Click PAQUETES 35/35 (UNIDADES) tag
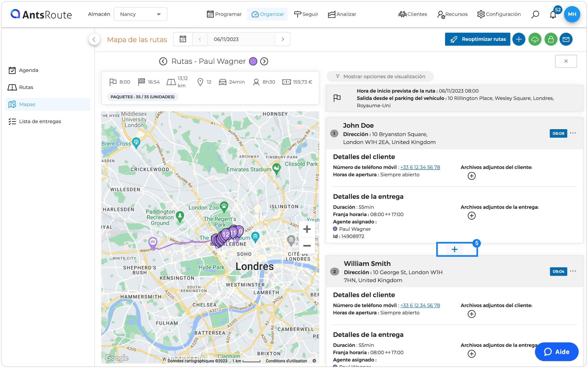Image resolution: width=588 pixels, height=368 pixels. tap(142, 97)
